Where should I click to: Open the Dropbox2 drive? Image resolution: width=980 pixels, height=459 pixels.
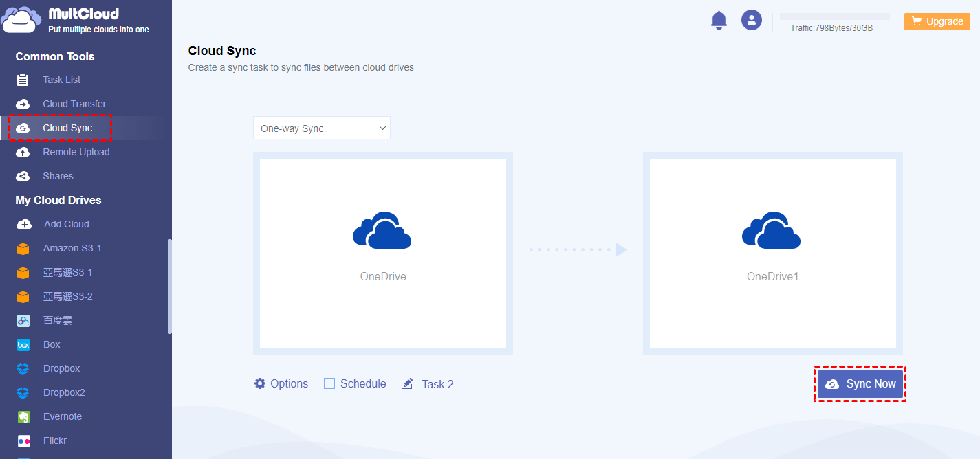tap(64, 392)
